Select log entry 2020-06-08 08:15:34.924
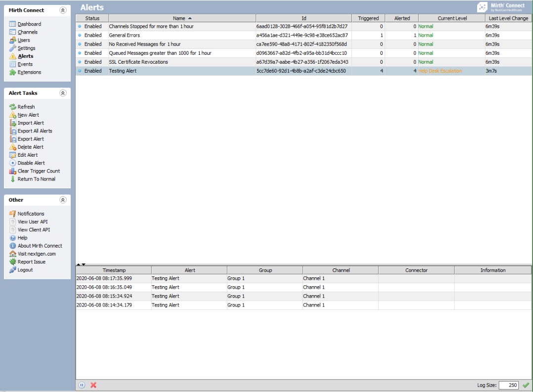 pos(304,296)
